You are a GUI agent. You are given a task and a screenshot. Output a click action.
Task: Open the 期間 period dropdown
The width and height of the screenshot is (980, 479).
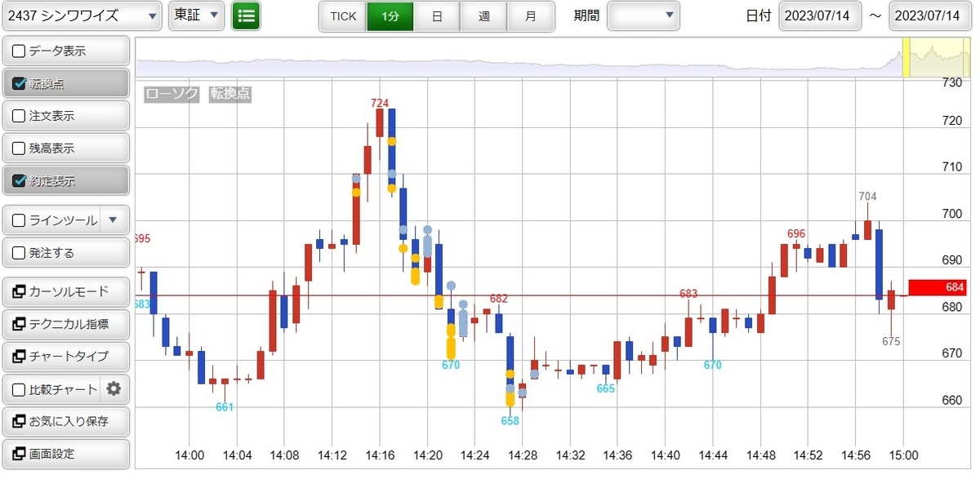(643, 16)
